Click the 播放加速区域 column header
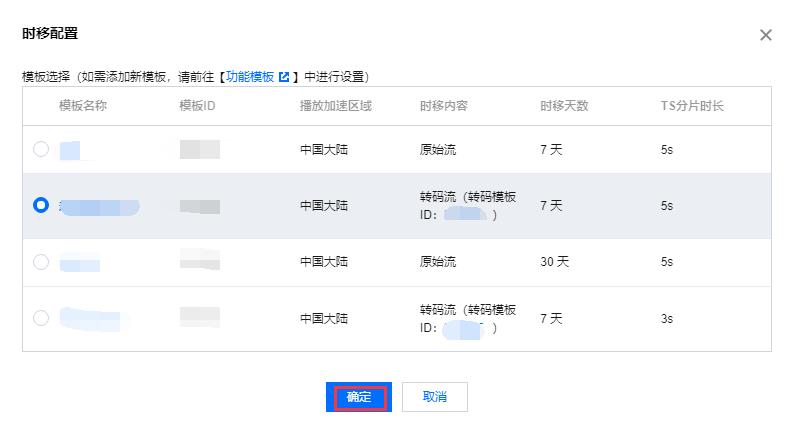The width and height of the screenshot is (793, 431). (336, 106)
